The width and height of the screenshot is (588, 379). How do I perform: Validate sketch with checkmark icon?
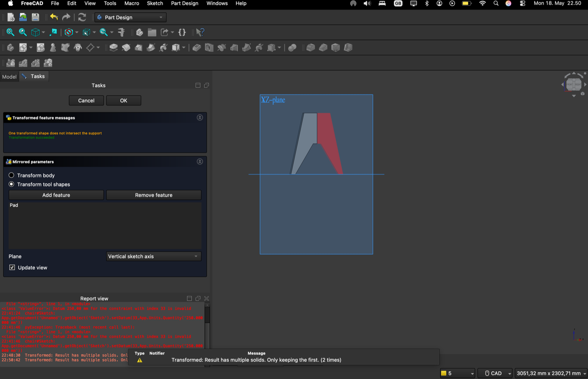point(41,47)
